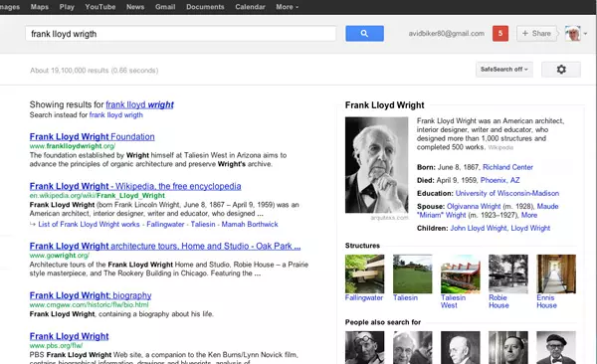Open Ennis House text link
This screenshot has width=597, height=364.
coord(546,301)
